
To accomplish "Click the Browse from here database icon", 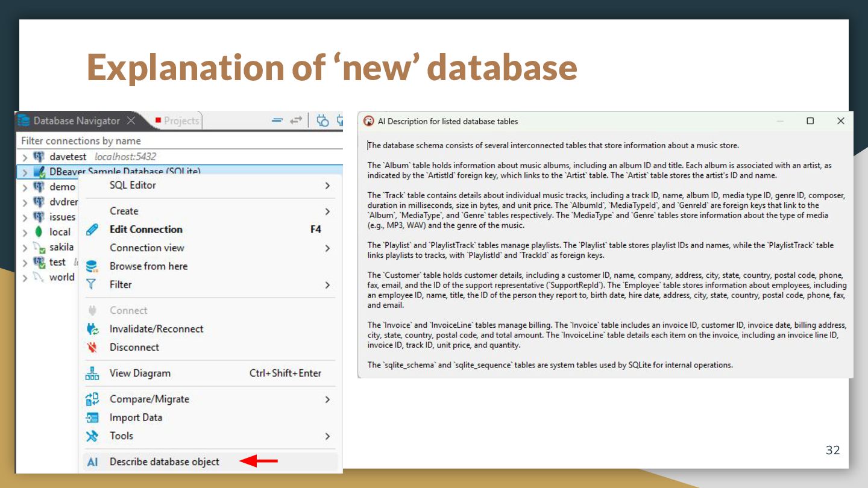I will click(92, 266).
